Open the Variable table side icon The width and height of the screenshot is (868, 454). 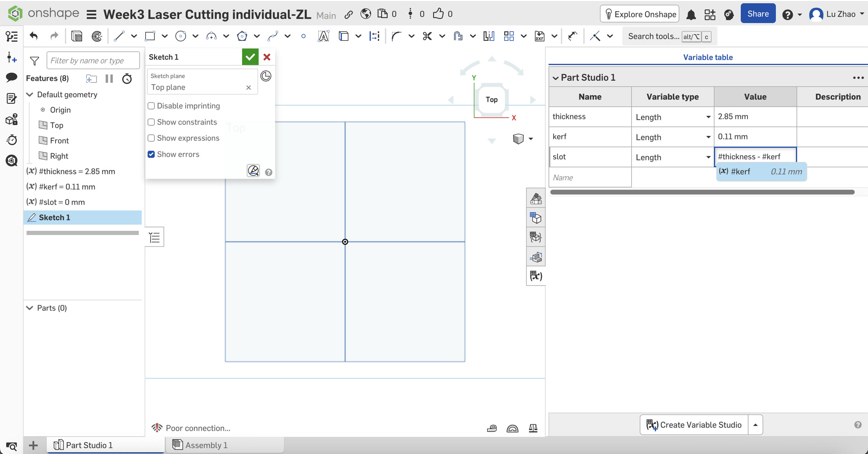tap(536, 276)
